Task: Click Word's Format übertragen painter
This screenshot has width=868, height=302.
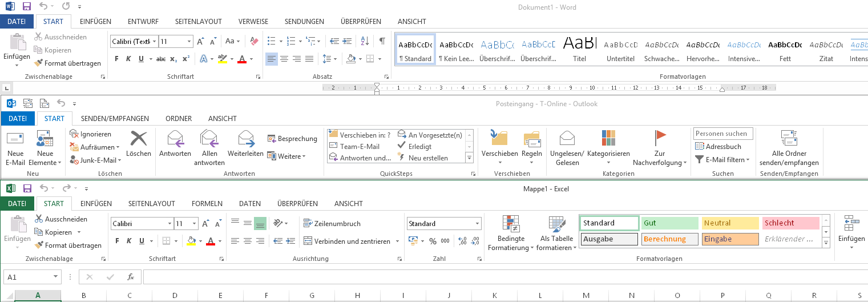Action: [68, 63]
